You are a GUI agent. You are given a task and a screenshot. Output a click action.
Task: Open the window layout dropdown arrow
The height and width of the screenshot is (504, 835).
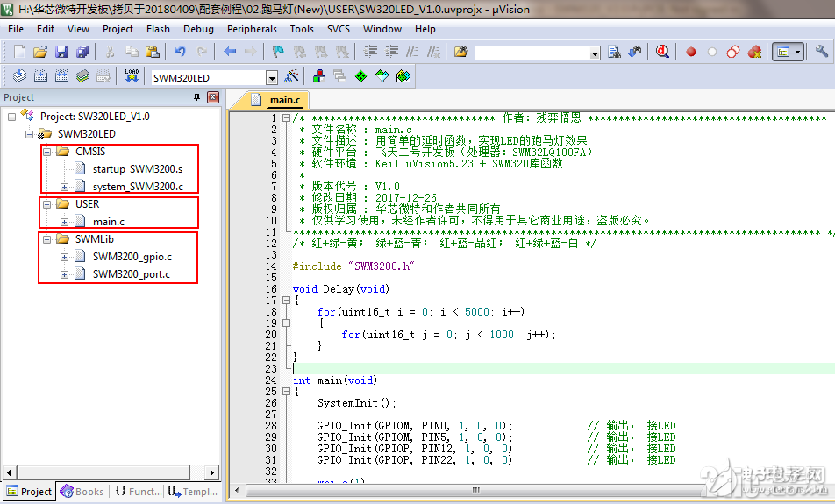tap(797, 53)
